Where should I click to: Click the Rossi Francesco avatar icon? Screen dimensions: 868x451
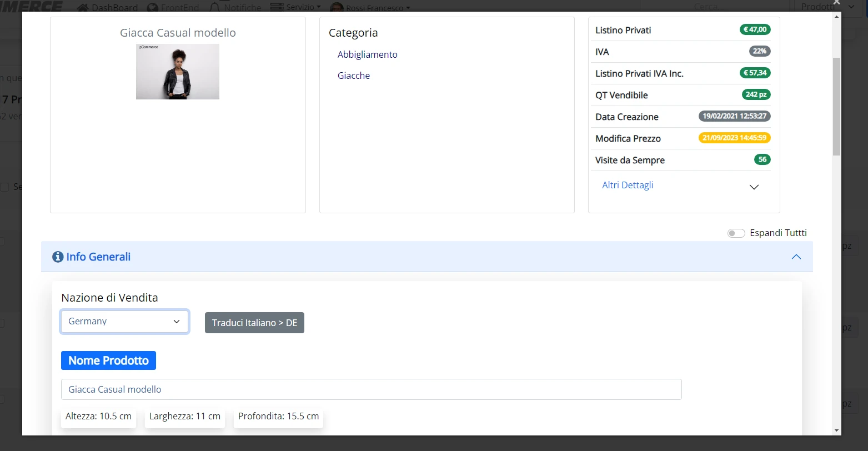coord(336,8)
